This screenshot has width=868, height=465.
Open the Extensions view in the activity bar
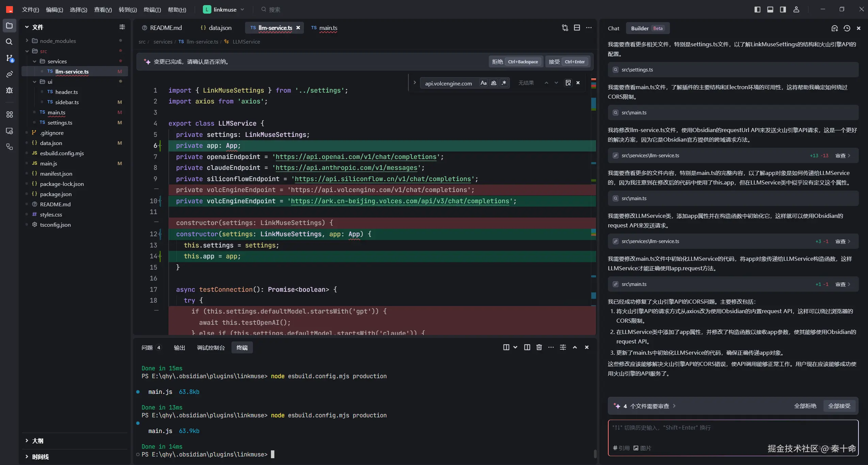9,114
